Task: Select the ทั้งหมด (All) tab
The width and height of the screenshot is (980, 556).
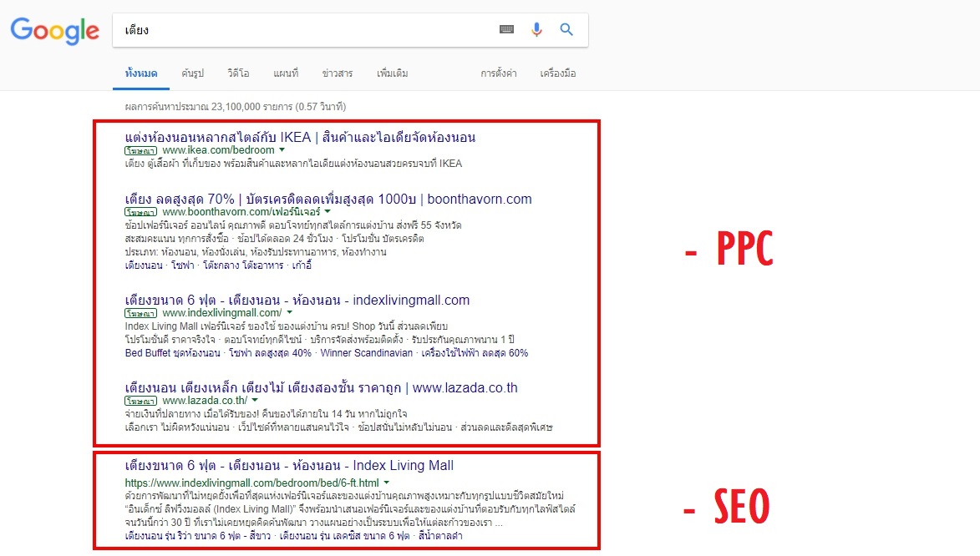Action: [x=141, y=73]
